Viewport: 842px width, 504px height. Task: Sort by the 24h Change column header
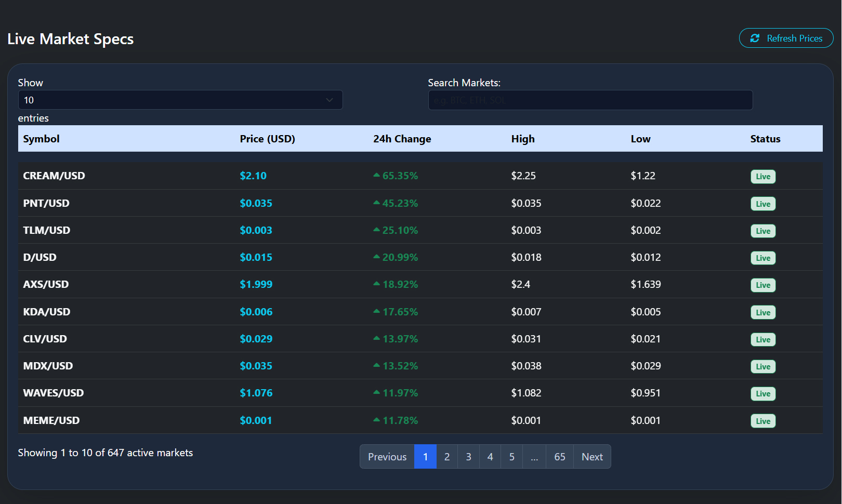click(x=402, y=139)
